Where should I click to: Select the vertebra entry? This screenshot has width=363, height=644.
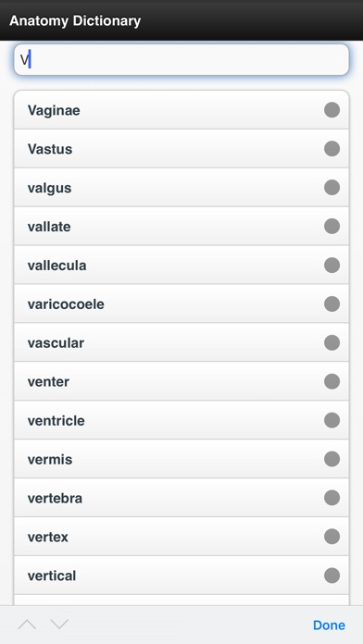pos(181,498)
